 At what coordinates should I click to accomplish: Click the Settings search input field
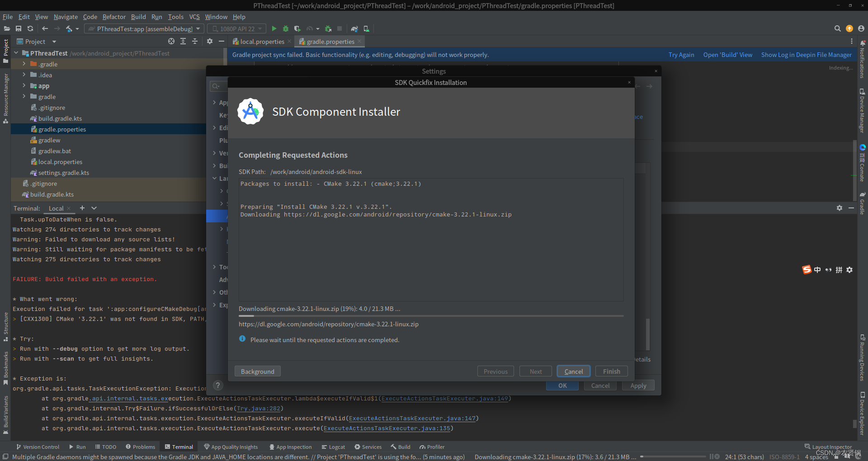tap(218, 86)
